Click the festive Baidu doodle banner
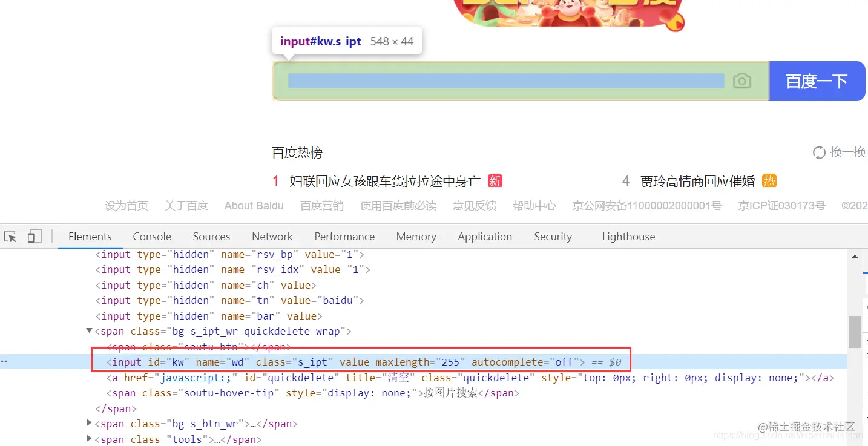This screenshot has height=446, width=868. point(568,12)
